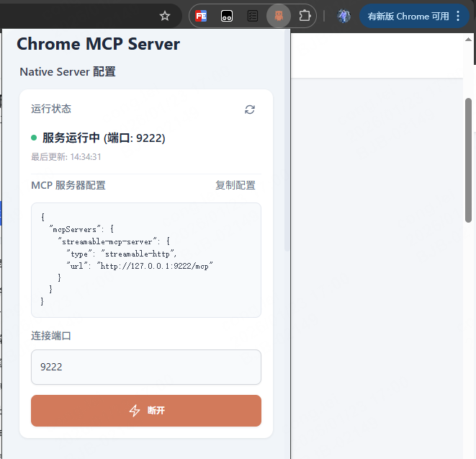Click the page scroll-up arrow
This screenshot has height=459, width=476.
point(468,40)
